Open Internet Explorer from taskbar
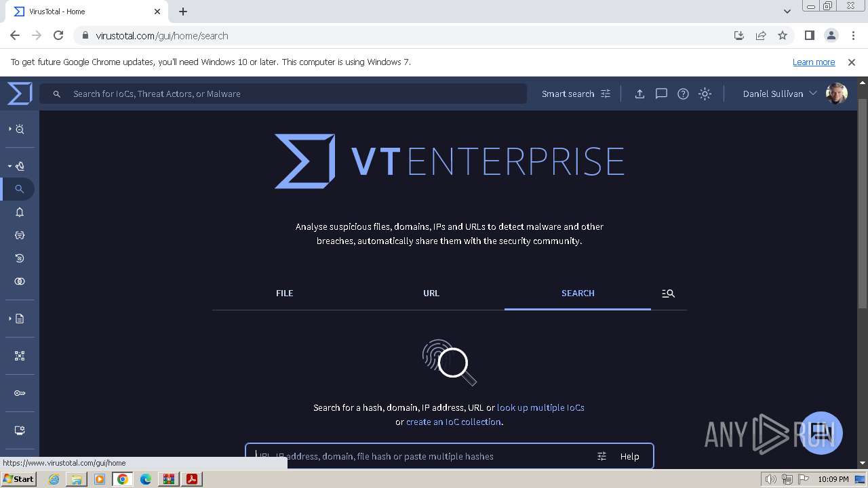This screenshot has width=868, height=488. coord(54,479)
